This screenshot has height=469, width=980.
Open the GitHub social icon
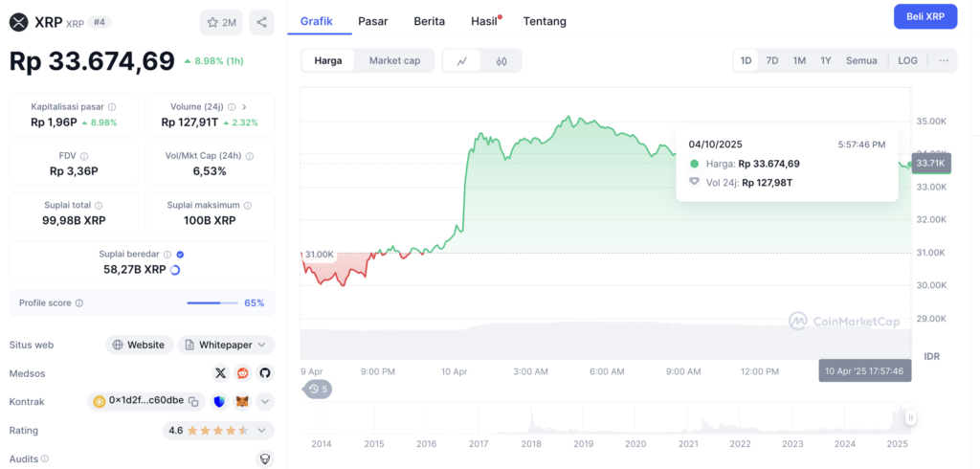click(x=265, y=373)
